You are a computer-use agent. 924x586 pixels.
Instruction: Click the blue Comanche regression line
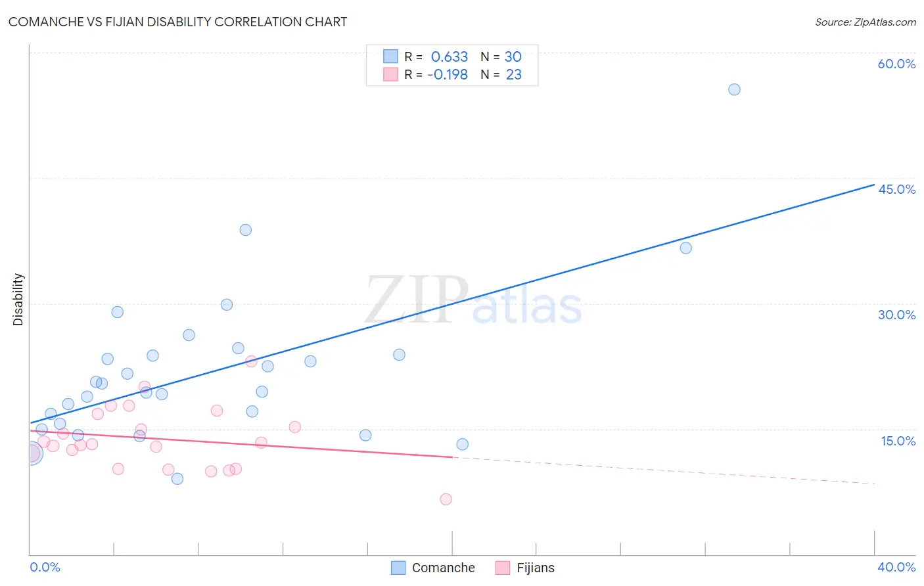(452, 304)
